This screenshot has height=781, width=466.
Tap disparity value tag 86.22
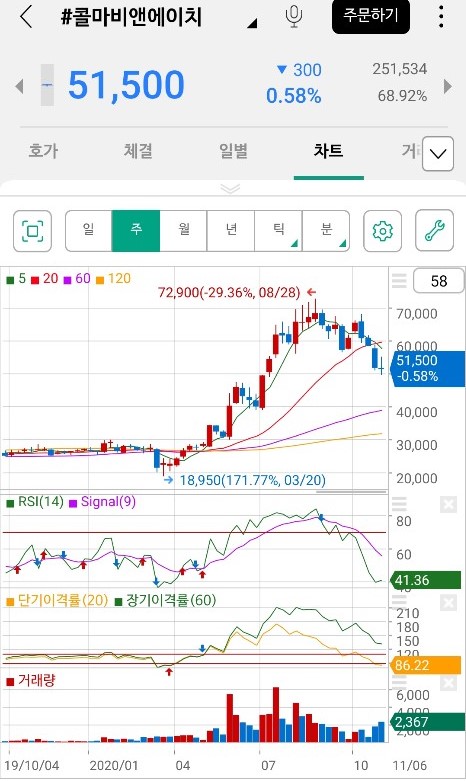click(x=427, y=665)
